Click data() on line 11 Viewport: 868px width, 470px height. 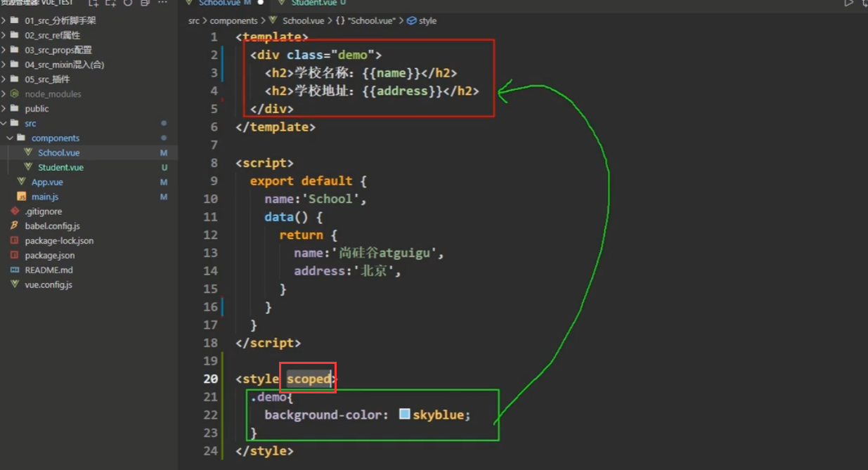(x=287, y=217)
